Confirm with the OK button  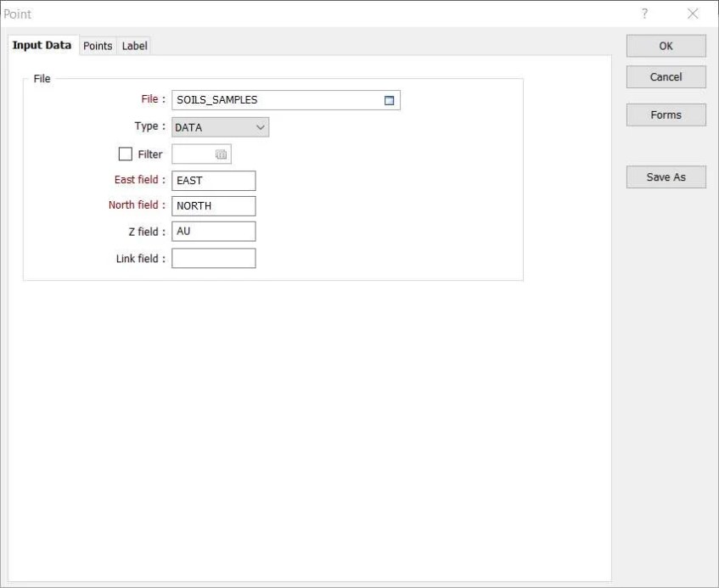click(x=666, y=46)
